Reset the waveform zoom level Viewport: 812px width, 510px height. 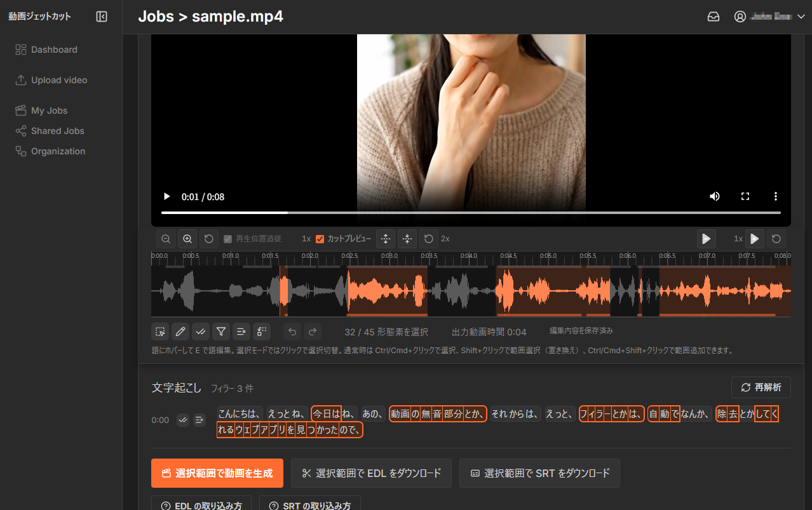click(209, 239)
